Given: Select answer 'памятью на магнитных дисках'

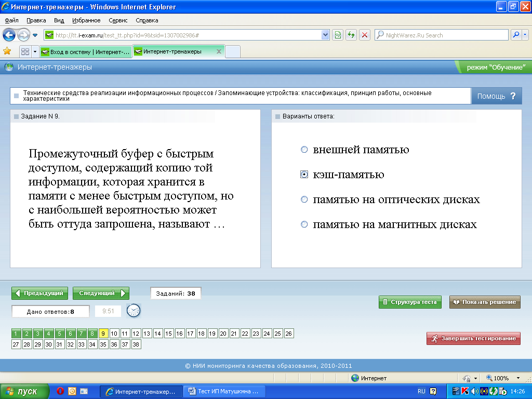Looking at the screenshot, I should (304, 224).
